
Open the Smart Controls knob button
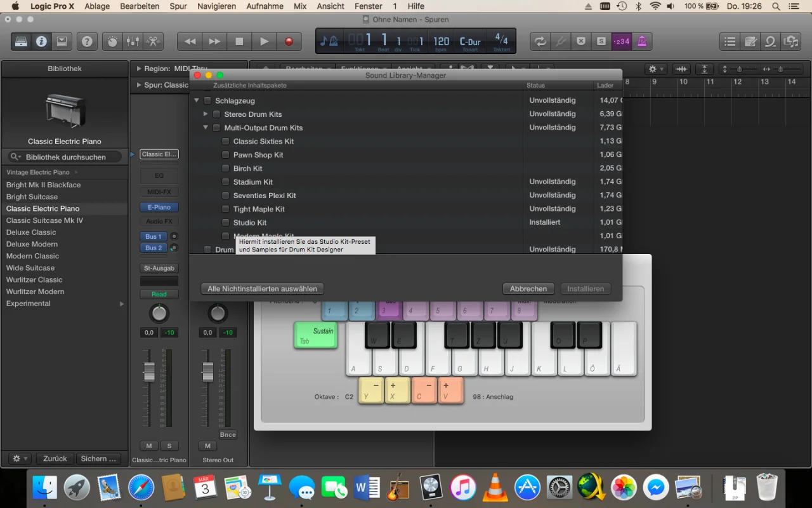112,41
